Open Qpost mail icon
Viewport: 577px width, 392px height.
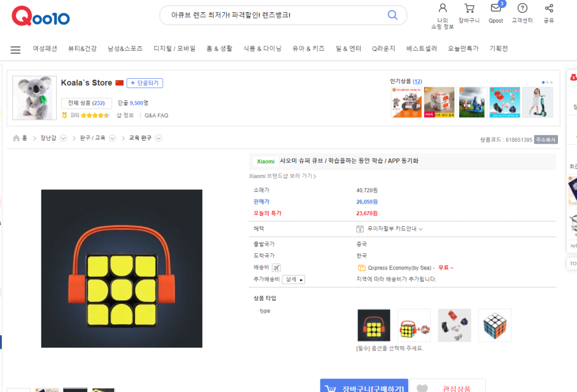coord(496,8)
